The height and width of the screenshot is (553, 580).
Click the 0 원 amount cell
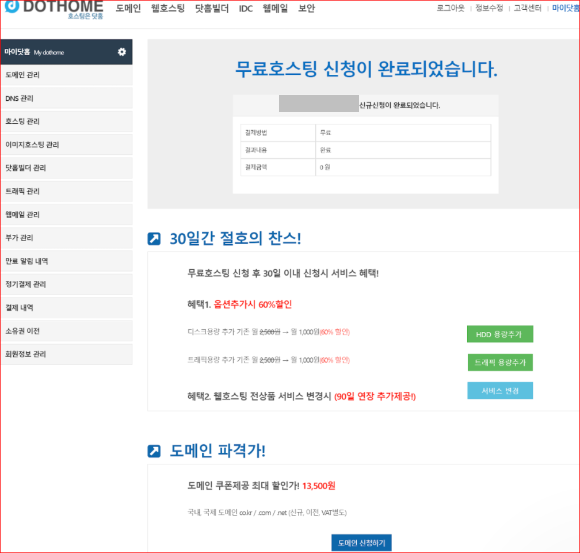[x=403, y=167]
